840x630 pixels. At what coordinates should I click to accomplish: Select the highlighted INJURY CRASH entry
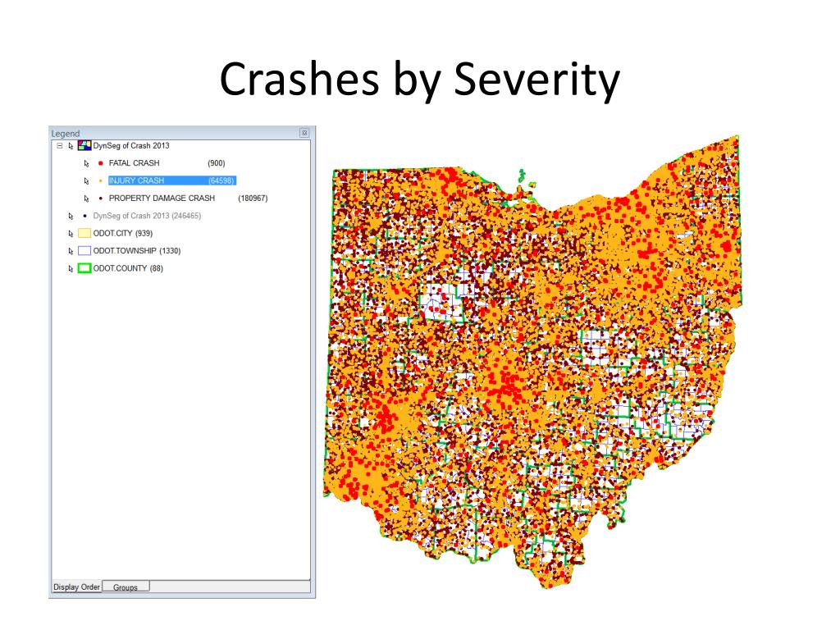tap(172, 180)
